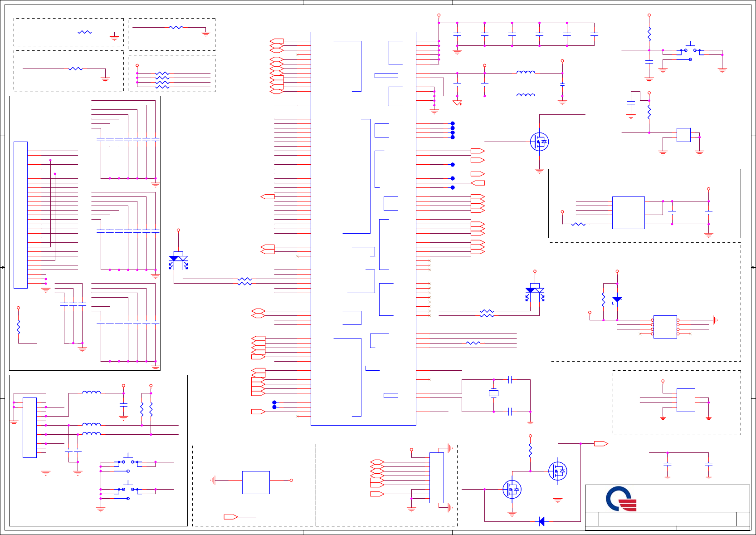Select the tall narrow connector on the left
756x535 pixels.
(x=20, y=215)
